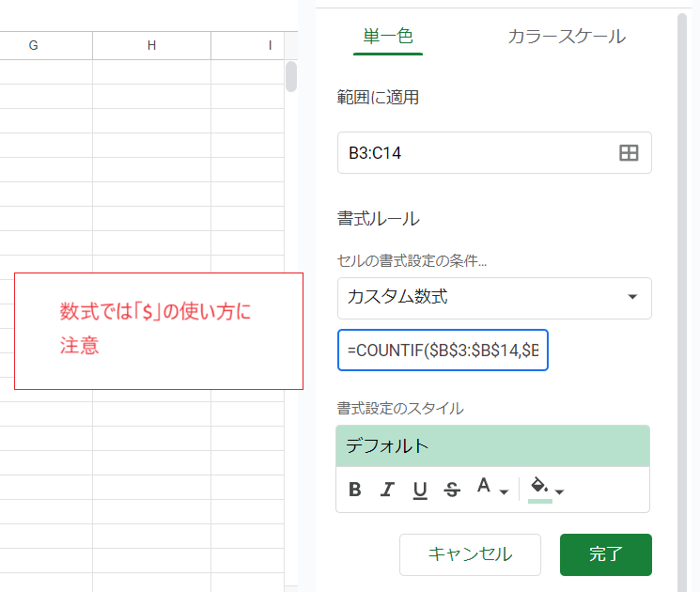
Task: Click the spreadsheet vertical scrollbar thumb
Action: pos(291,76)
